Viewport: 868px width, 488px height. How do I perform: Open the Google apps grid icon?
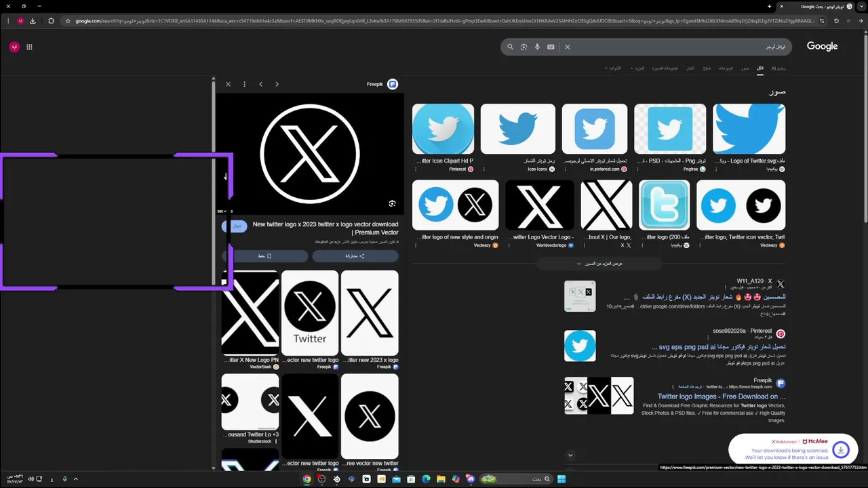click(29, 47)
